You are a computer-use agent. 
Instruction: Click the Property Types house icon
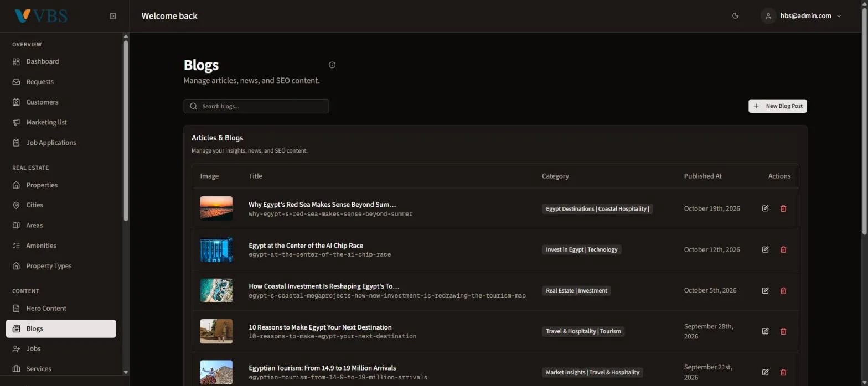pos(16,266)
